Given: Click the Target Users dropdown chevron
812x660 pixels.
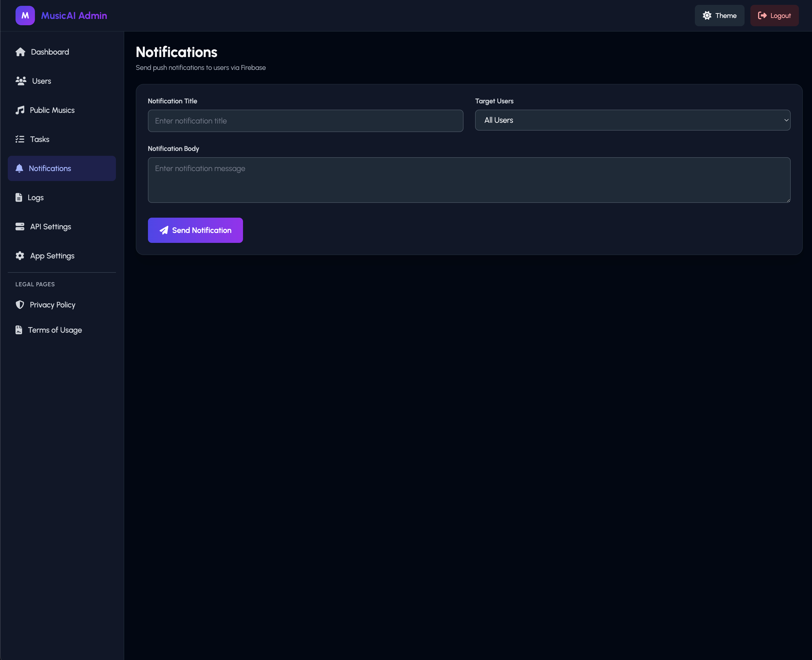Looking at the screenshot, I should point(786,120).
